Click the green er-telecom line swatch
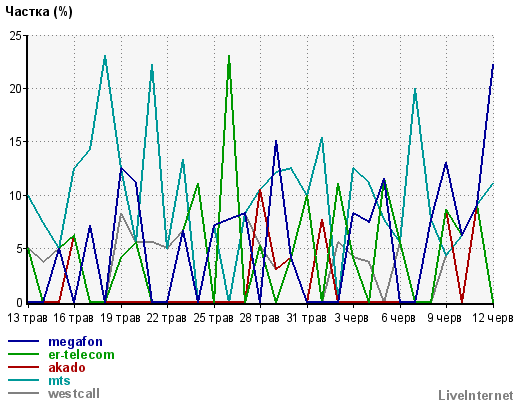Screen dimensions: 520x405 23,354
